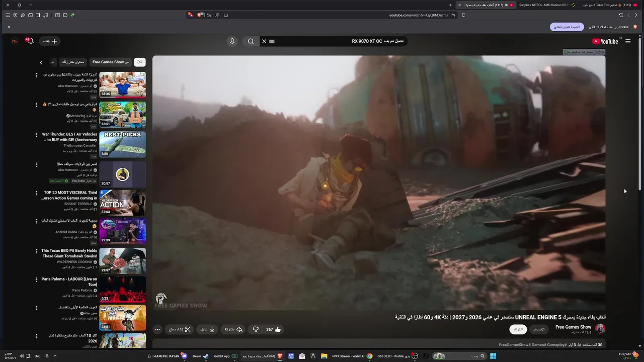Viewport: 644px width, 362px height.
Task: Open the GoXLR App taskbar item
Action: [x=225, y=356]
